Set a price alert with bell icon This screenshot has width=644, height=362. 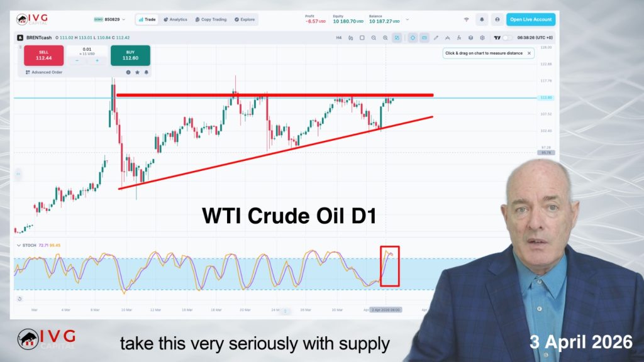(146, 72)
